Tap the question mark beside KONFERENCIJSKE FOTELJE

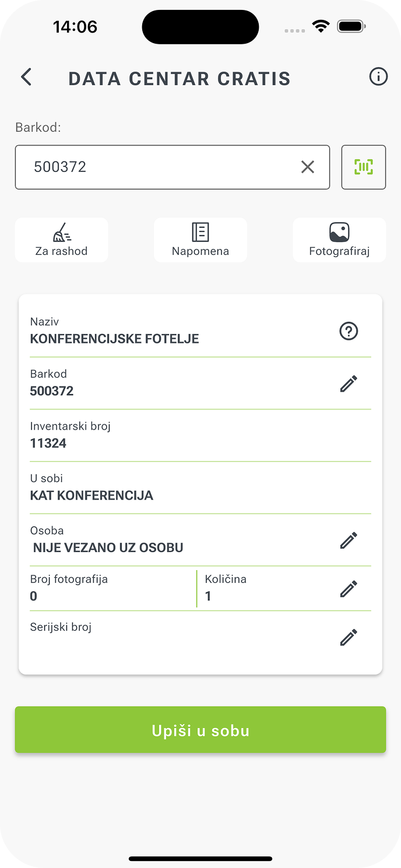[x=349, y=331]
